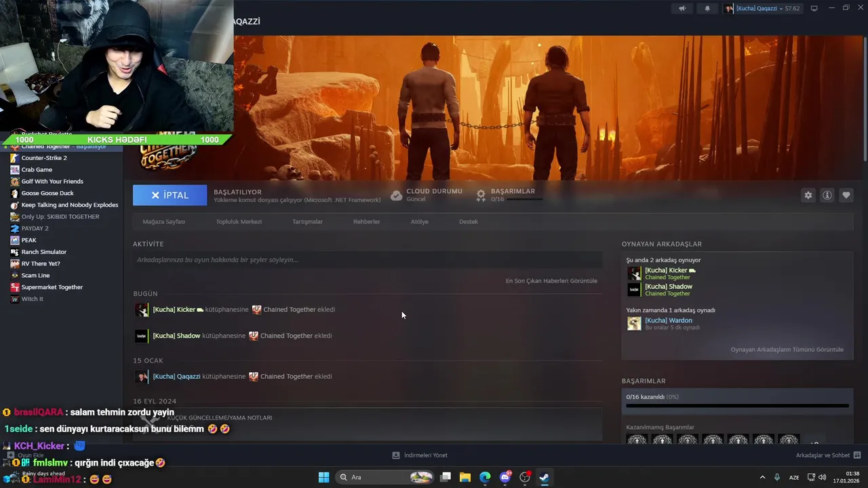This screenshot has width=868, height=488.
Task: Open Microsoft Edge from taskbar
Action: [x=485, y=477]
